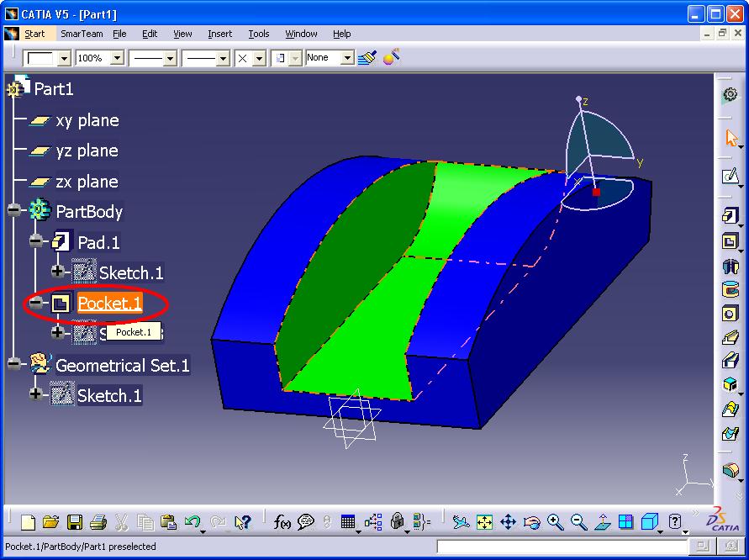Activate the Shaft tool
The height and width of the screenshot is (560, 749).
coord(730,266)
